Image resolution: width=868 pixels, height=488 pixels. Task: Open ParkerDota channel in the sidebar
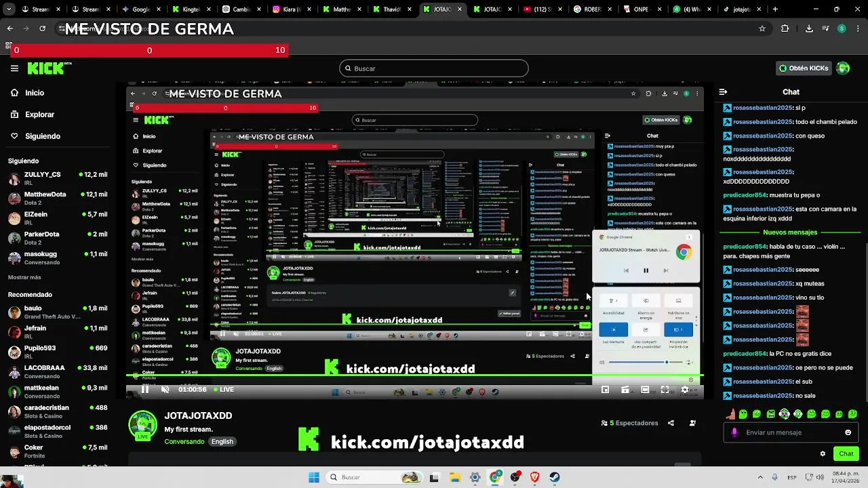point(58,238)
